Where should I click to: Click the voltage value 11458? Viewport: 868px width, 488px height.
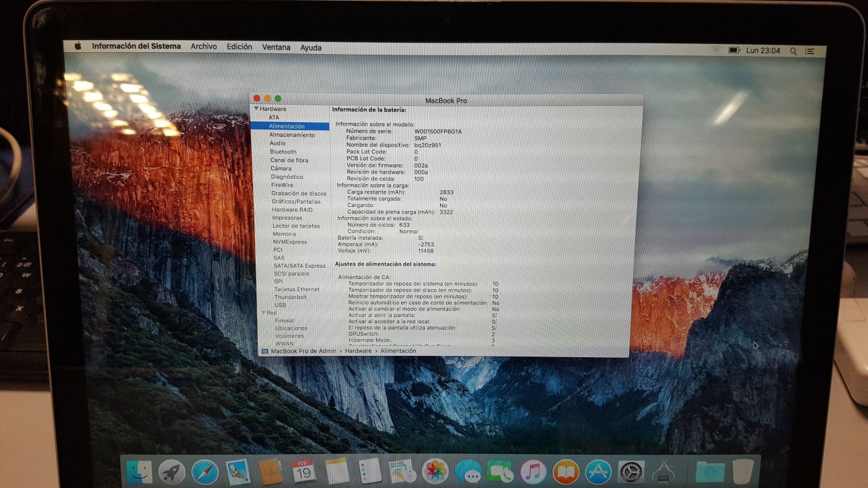click(x=426, y=251)
